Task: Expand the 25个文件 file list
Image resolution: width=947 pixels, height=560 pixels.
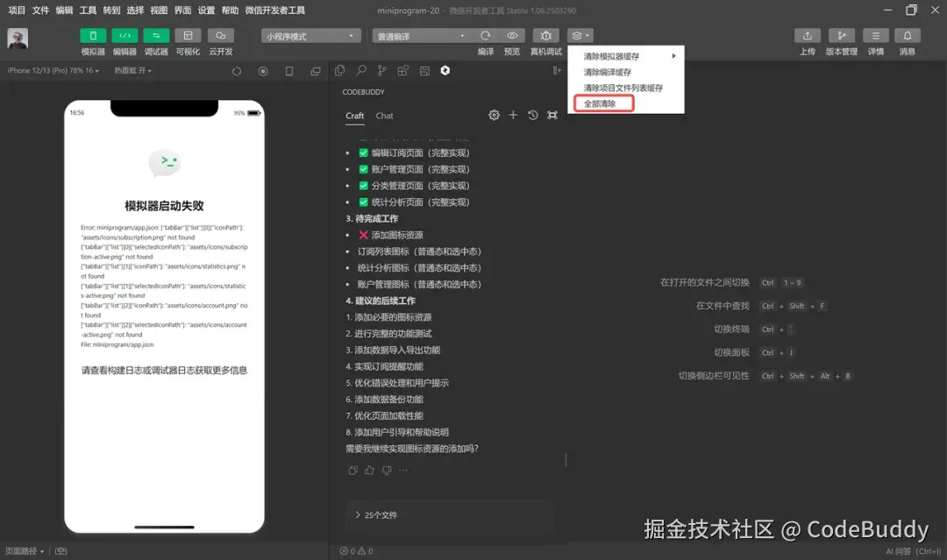Action: click(x=383, y=514)
